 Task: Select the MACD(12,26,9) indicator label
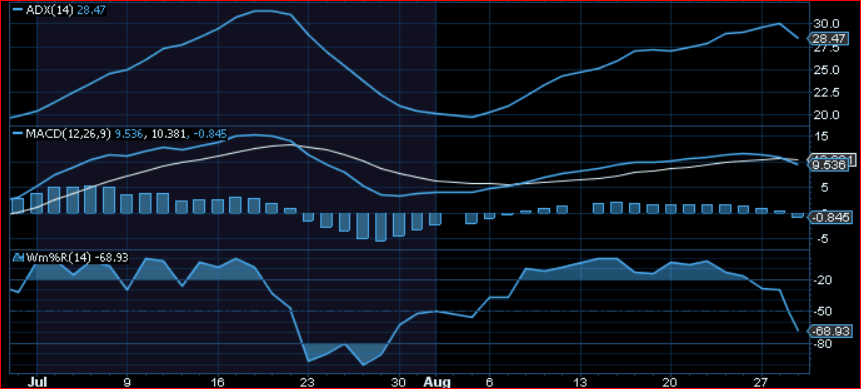[x=68, y=133]
